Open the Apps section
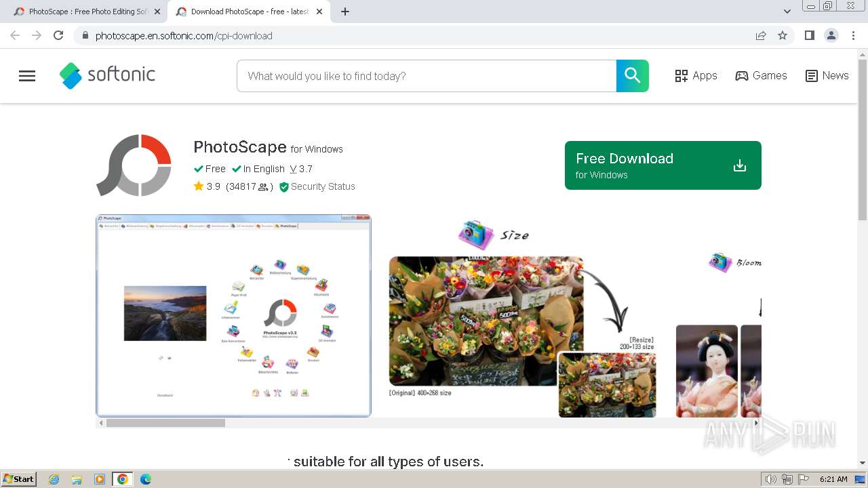This screenshot has width=868, height=488. (x=696, y=76)
